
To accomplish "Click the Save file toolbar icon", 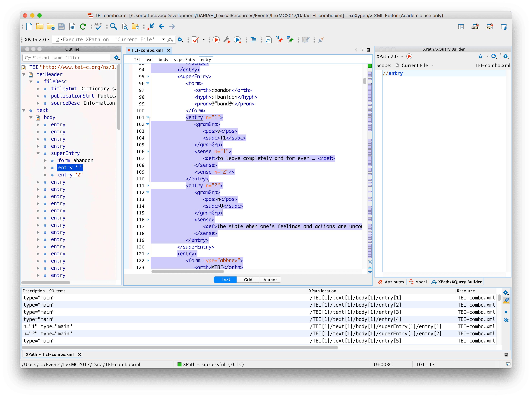I will coord(61,26).
